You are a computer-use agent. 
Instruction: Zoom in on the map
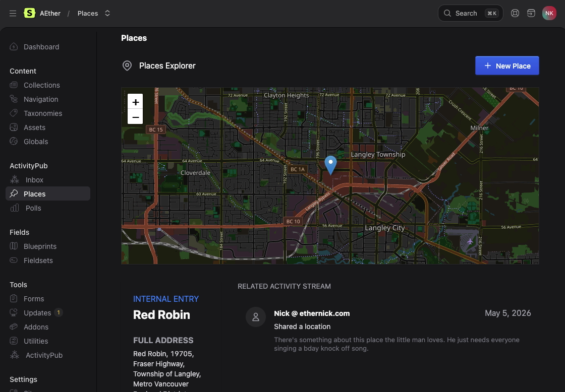coord(136,102)
